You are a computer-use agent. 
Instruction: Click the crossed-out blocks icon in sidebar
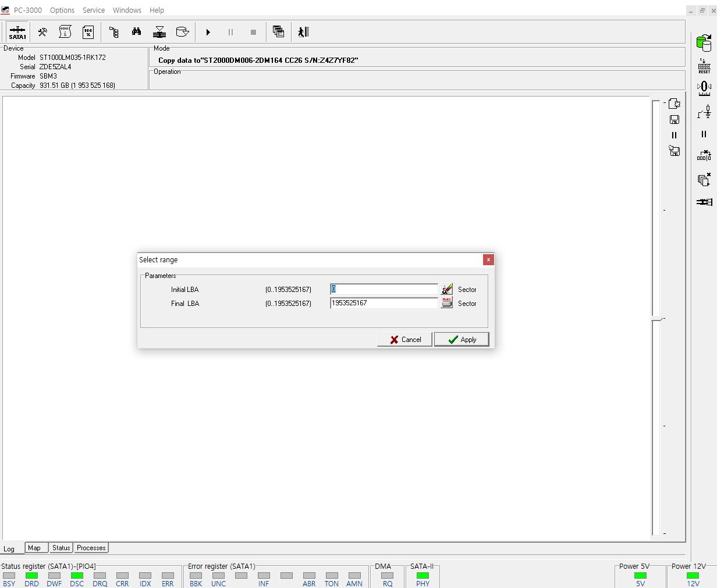[704, 156]
